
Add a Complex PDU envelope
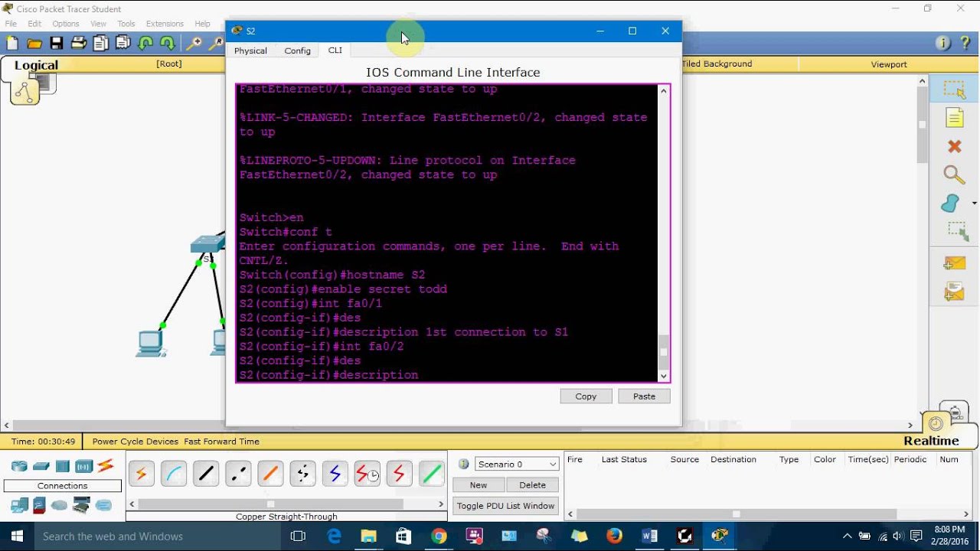click(x=954, y=292)
